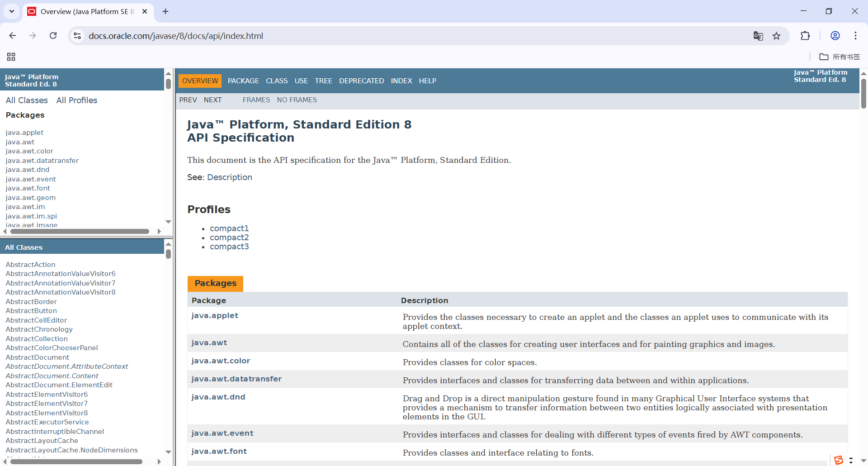Screen dimensions: 868x466
Task: Open the compact3 profile
Action: (x=229, y=247)
